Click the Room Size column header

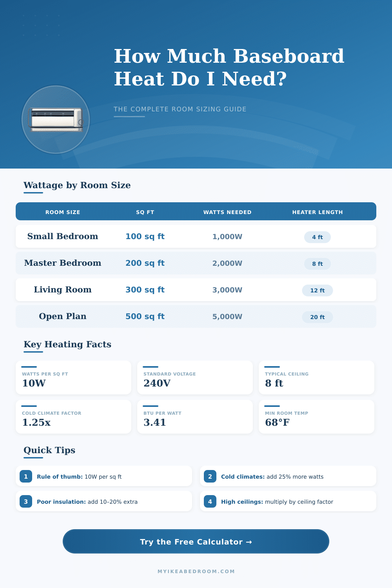[x=63, y=212]
